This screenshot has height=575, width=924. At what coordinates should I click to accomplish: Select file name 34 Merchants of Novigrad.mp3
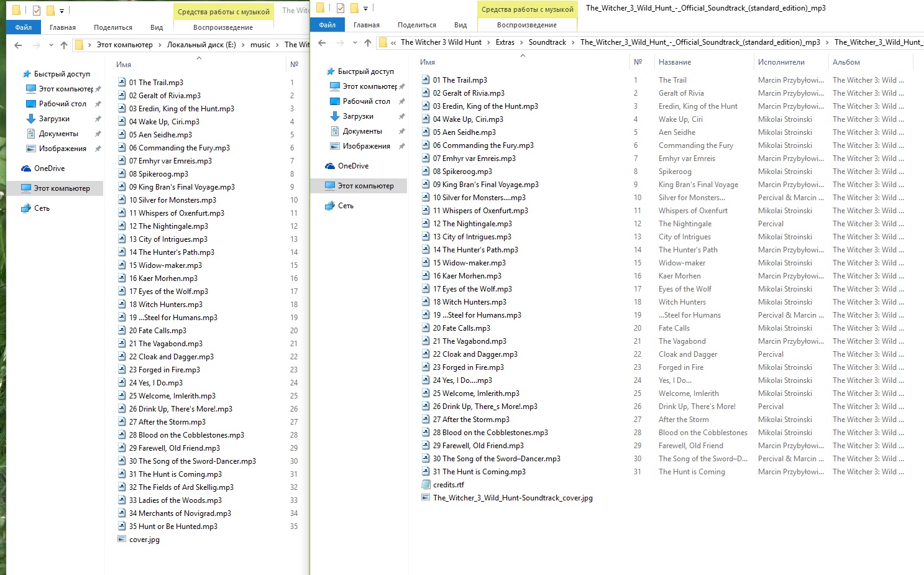(x=180, y=513)
